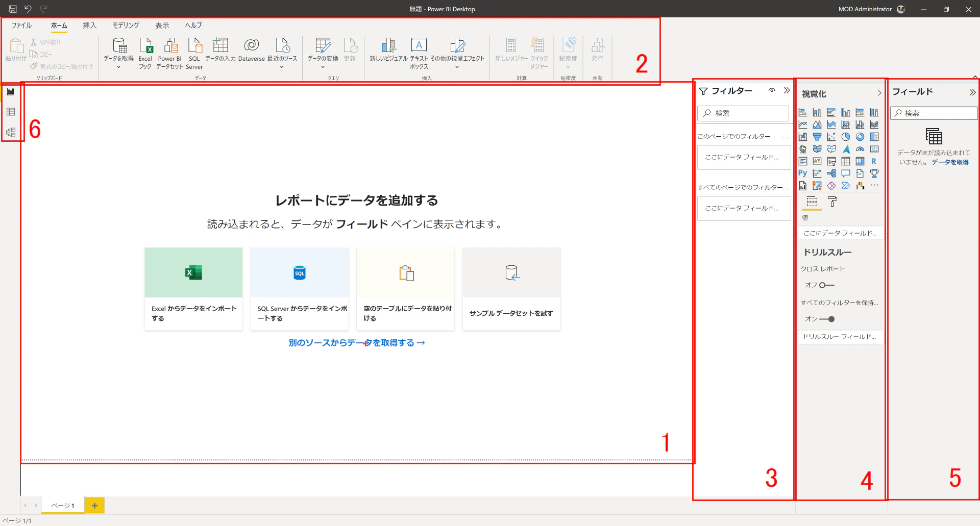980x526 pixels.
Task: Pick the KPI visual
Action: pos(817,161)
